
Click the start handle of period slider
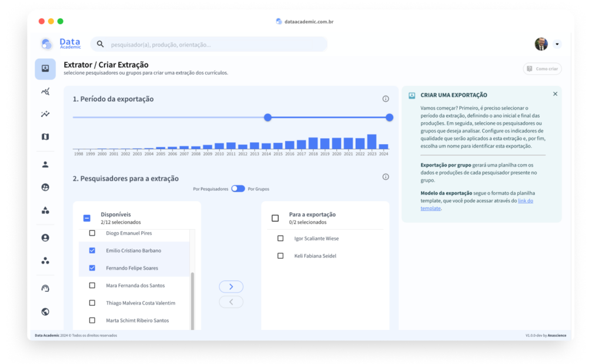pos(267,118)
